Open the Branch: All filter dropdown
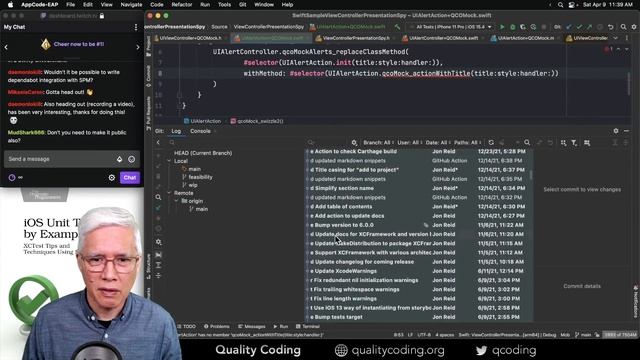 378,142
